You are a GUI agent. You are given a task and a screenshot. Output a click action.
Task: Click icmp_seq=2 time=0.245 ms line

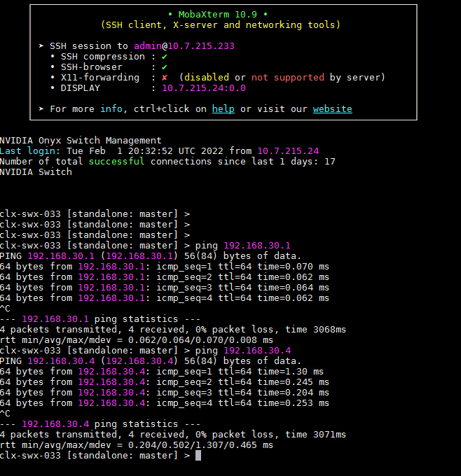165,382
